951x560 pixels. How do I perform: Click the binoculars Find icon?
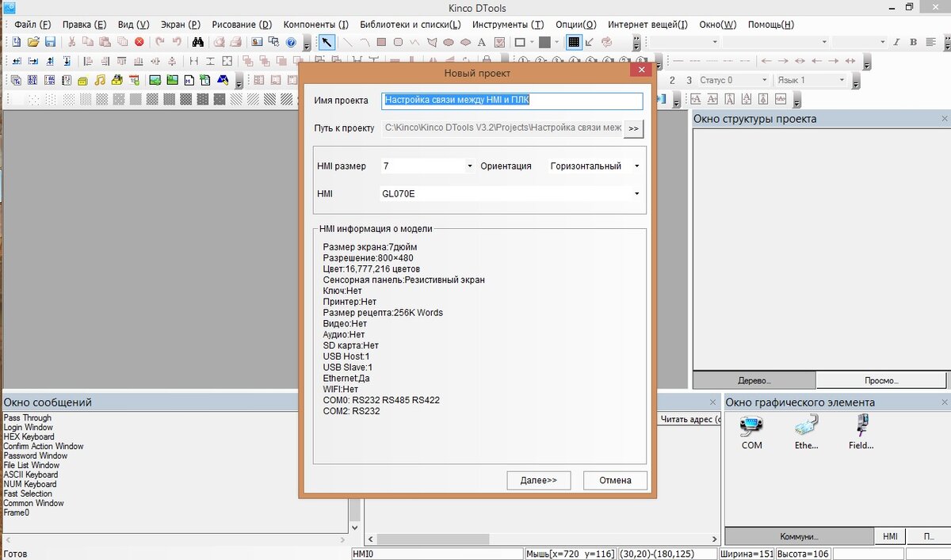198,42
